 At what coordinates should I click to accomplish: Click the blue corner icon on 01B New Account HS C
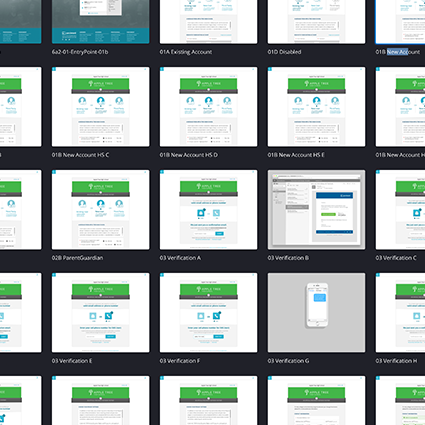tap(54, 69)
